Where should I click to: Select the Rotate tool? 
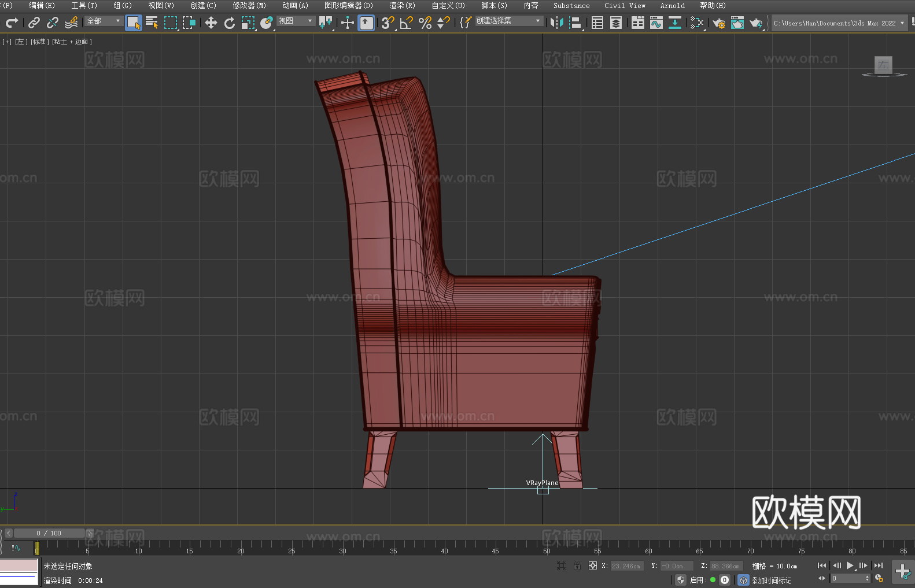(x=230, y=23)
